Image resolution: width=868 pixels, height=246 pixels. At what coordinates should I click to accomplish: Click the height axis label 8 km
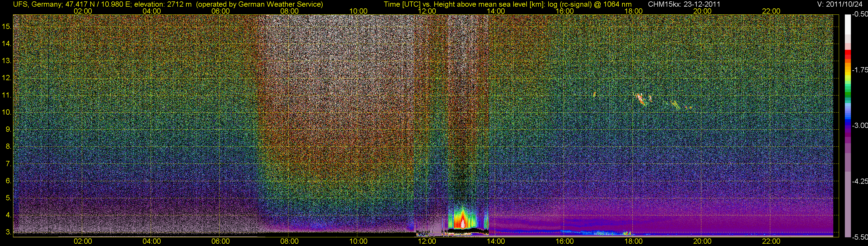coord(8,147)
